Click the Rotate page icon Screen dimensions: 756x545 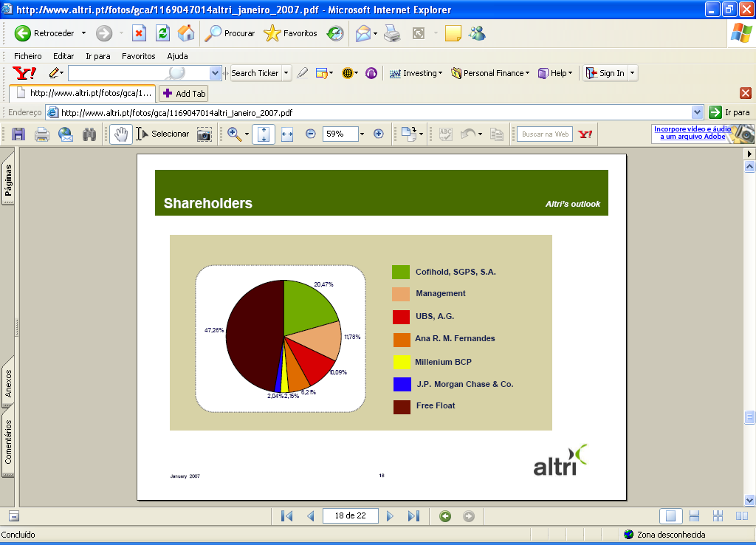point(409,134)
